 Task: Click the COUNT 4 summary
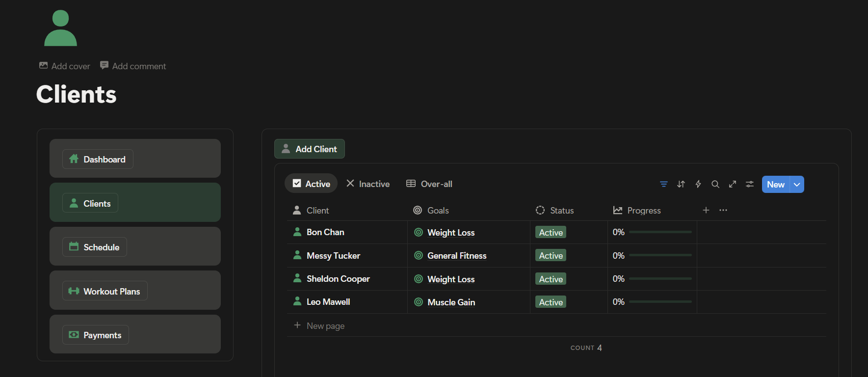(586, 348)
